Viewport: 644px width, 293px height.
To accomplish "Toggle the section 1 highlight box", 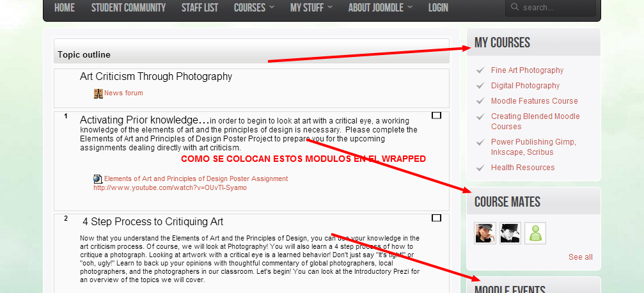I will [x=436, y=116].
